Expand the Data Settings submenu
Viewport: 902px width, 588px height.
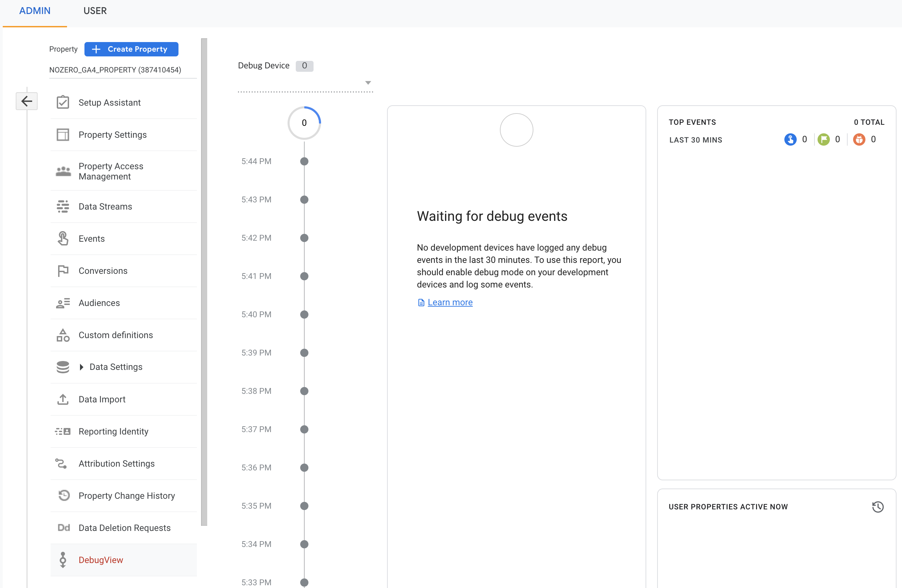pyautogui.click(x=81, y=367)
